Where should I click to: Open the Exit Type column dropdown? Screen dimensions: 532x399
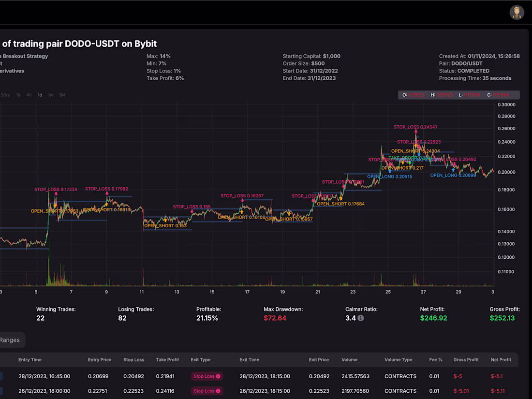[200, 360]
